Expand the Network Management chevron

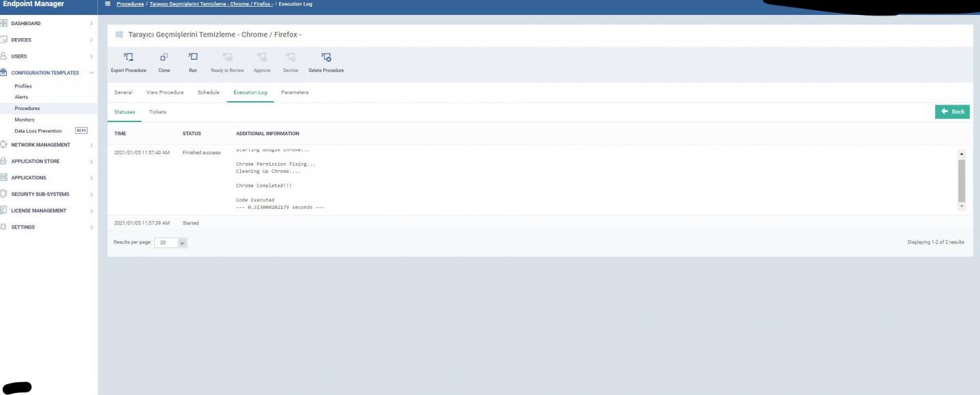coord(91,145)
